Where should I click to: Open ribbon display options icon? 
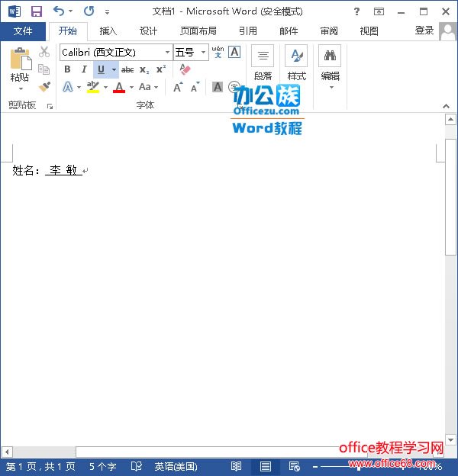point(379,11)
